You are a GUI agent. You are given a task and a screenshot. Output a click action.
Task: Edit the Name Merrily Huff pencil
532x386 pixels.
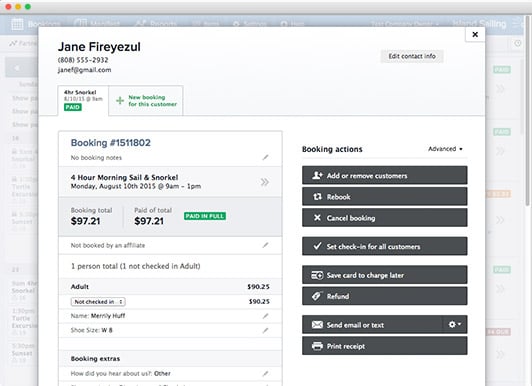click(265, 316)
